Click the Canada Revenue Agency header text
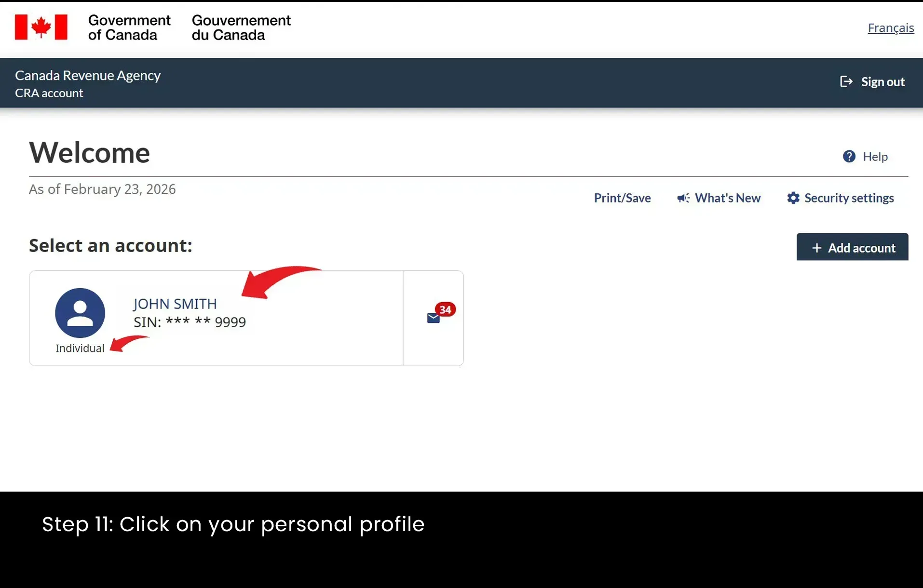The image size is (923, 588). click(88, 75)
